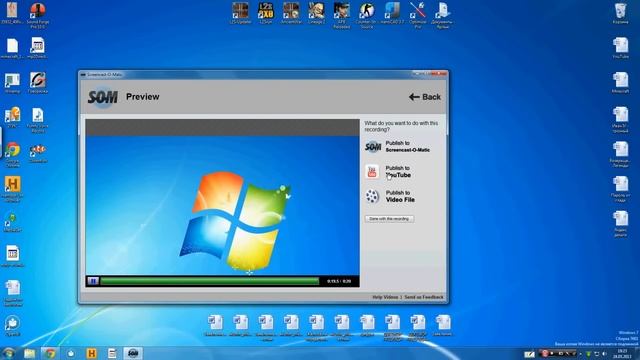
Task: Open the music note file desktop icon
Action: click(38, 120)
